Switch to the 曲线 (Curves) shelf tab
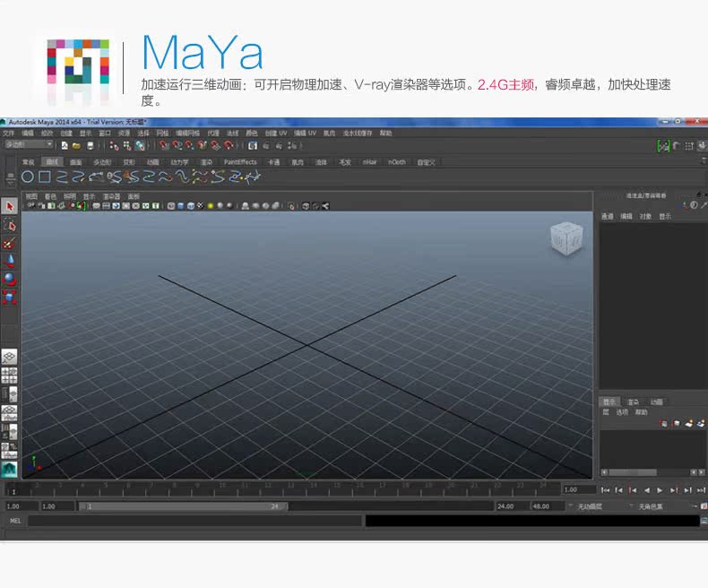This screenshot has width=708, height=588. [52, 161]
